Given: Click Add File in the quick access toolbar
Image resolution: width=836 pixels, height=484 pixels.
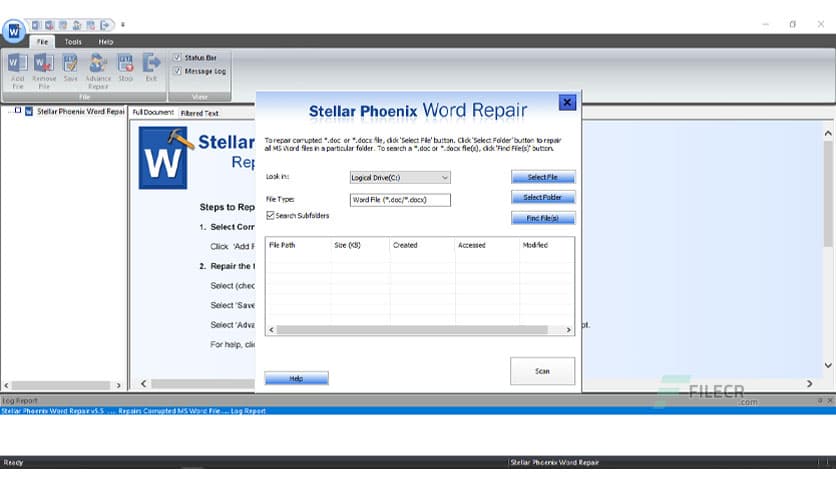Looking at the screenshot, I should [x=36, y=25].
